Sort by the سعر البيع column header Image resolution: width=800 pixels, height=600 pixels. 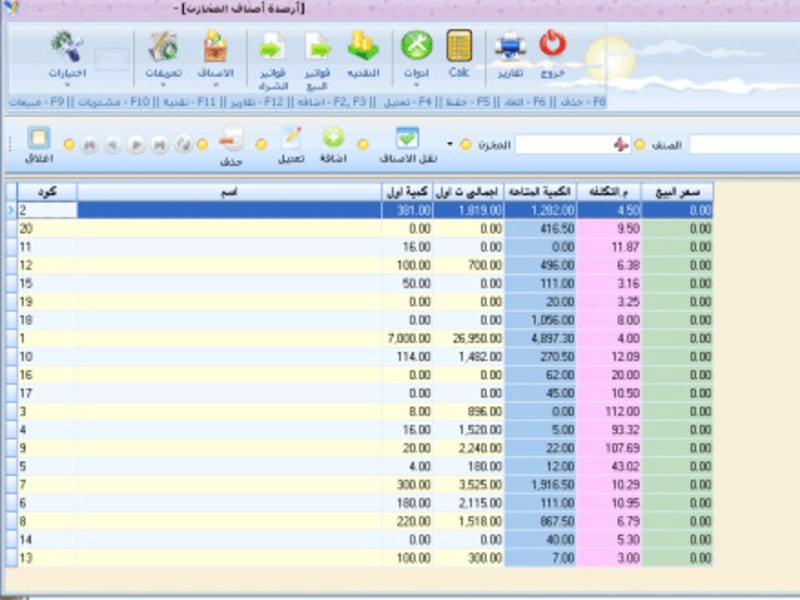click(677, 192)
